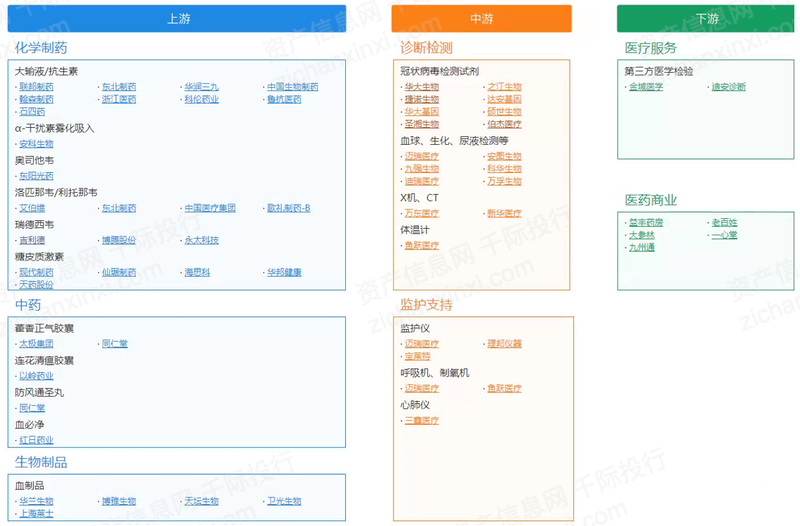
Task: Open the 华润三九 link
Action: (x=202, y=87)
